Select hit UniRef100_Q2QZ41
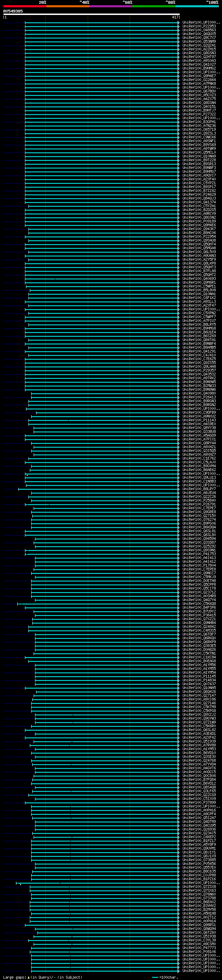 pyautogui.click(x=199, y=45)
